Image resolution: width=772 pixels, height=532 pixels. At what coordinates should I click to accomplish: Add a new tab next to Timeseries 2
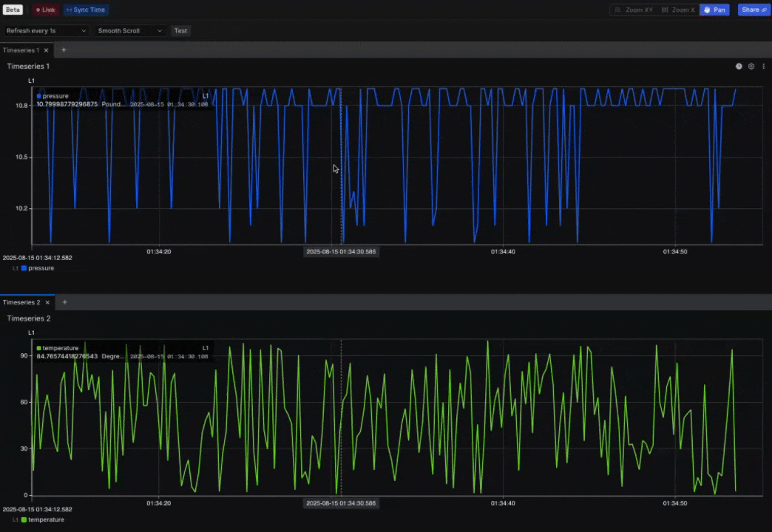64,302
